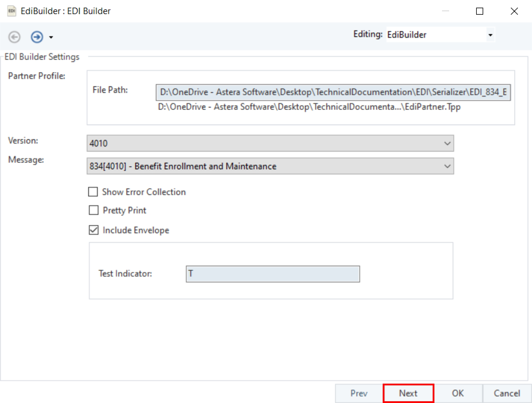Click the forward navigation arrow icon
Image resolution: width=532 pixels, height=403 pixels.
(x=37, y=37)
